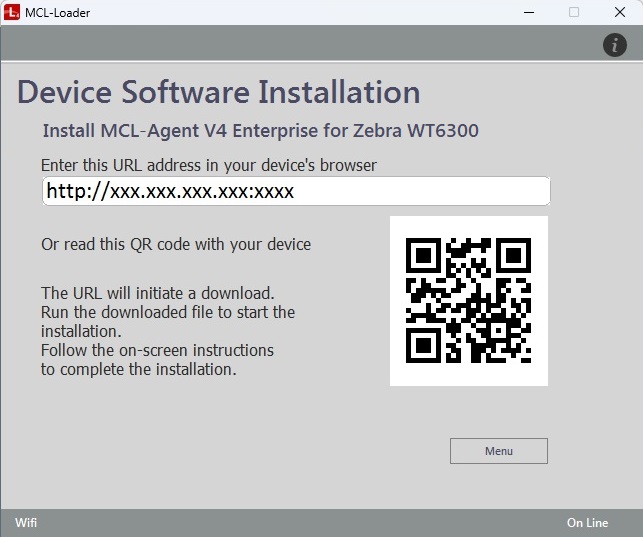Image resolution: width=643 pixels, height=537 pixels.
Task: Click the Wifi status bar entry
Action: tap(26, 523)
